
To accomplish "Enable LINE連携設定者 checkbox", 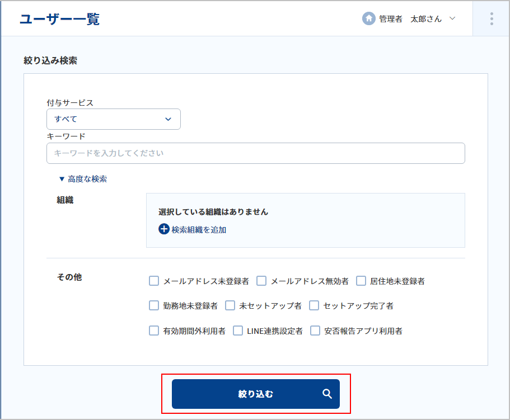I will (238, 331).
